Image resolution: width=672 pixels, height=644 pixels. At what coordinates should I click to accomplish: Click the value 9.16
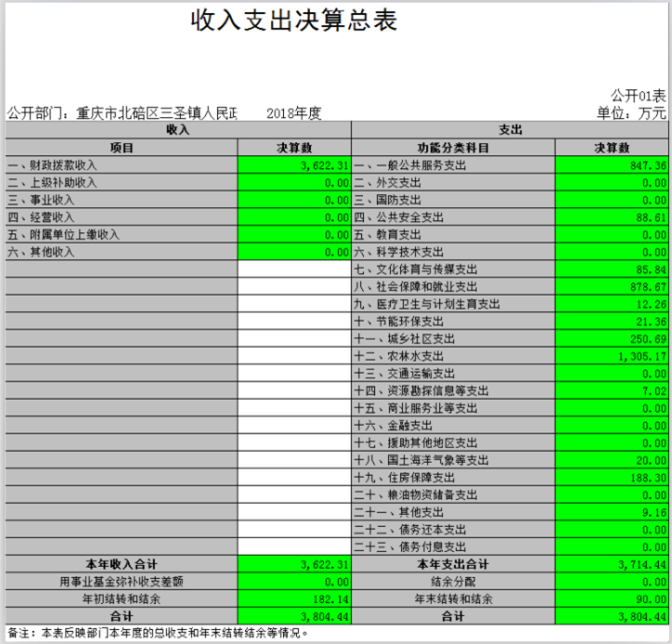pyautogui.click(x=654, y=512)
